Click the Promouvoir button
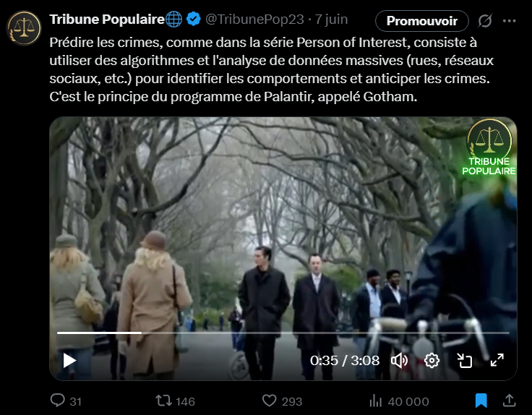The width and height of the screenshot is (532, 415). [x=421, y=21]
